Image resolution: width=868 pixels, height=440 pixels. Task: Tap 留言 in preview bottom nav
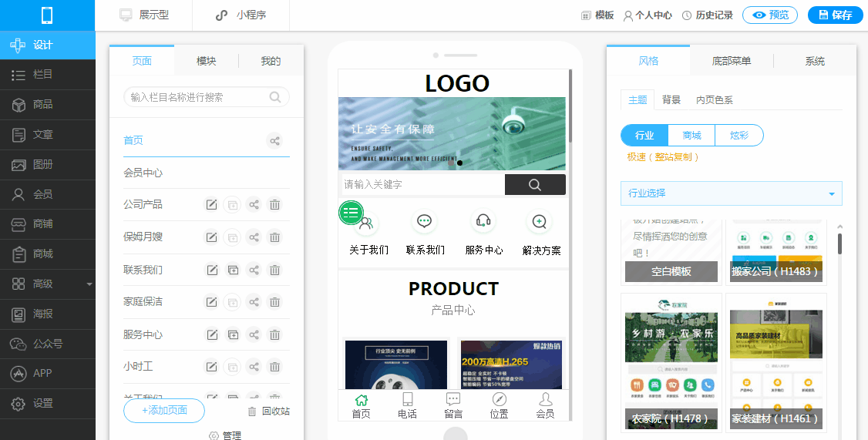point(453,405)
